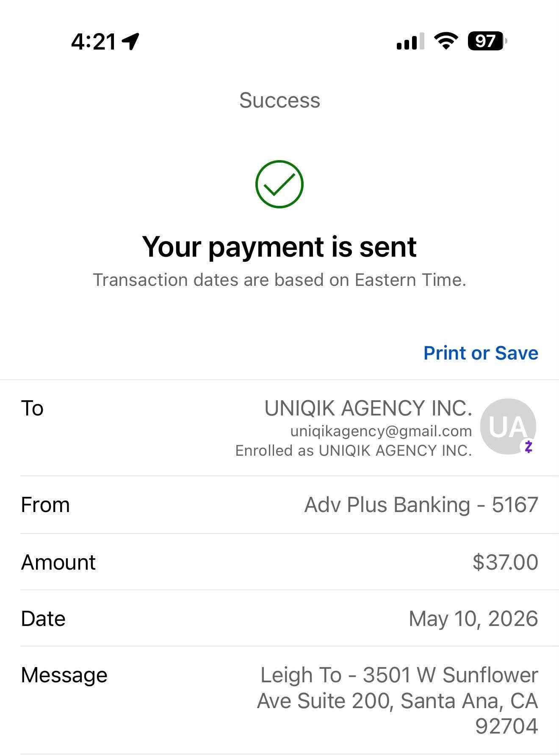
Task: Tap the purple Zelle badge icon
Action: click(x=528, y=447)
